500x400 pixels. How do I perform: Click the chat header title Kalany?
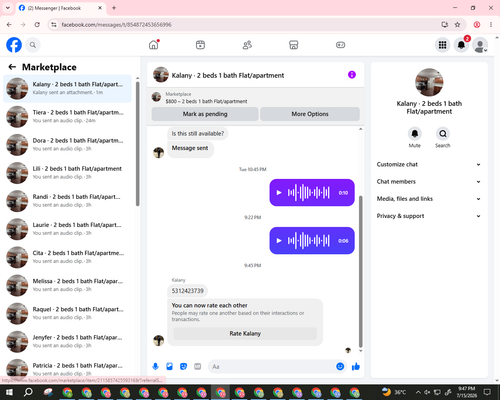tap(228, 75)
